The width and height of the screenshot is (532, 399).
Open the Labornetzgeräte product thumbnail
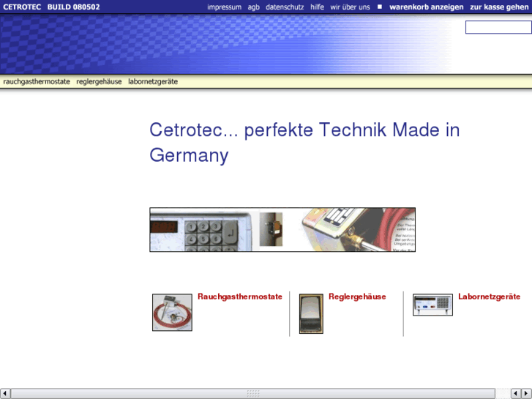[x=432, y=305]
